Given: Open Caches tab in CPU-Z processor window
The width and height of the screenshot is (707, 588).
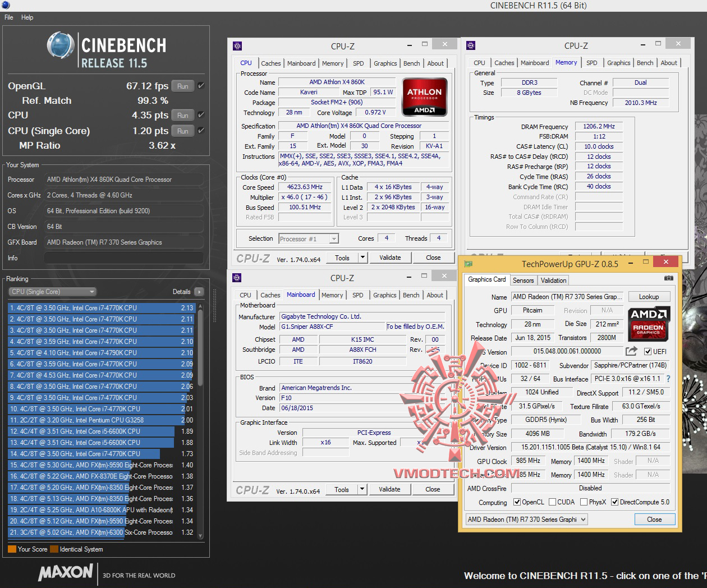Looking at the screenshot, I should (x=271, y=63).
